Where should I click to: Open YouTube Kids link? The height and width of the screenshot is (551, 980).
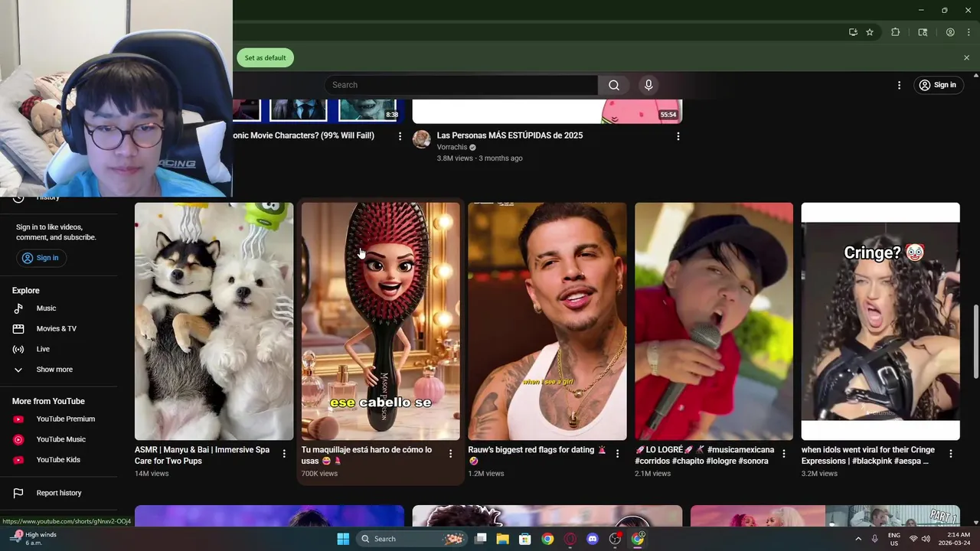click(59, 460)
